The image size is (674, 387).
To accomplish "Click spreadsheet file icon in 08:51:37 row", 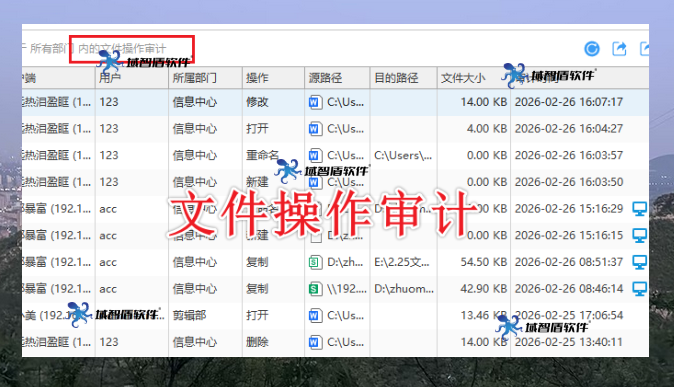I will click(x=315, y=262).
